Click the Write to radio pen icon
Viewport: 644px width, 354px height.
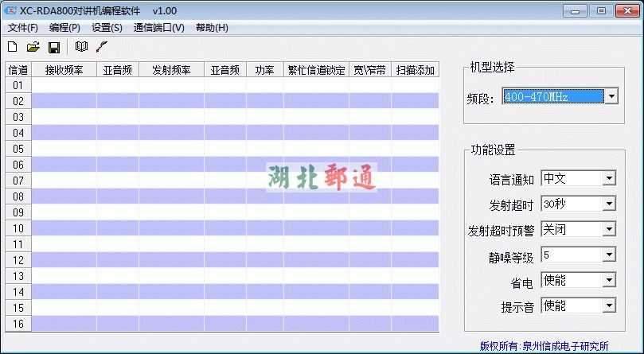tap(101, 48)
